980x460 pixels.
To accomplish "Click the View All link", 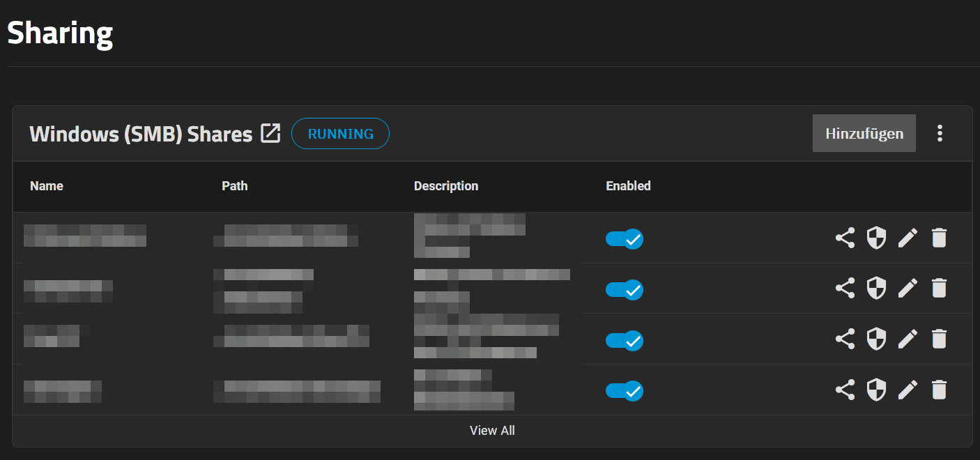I will (x=492, y=431).
